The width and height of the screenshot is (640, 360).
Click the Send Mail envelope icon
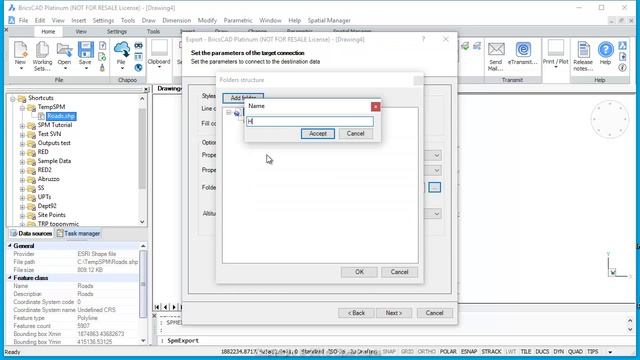click(496, 49)
